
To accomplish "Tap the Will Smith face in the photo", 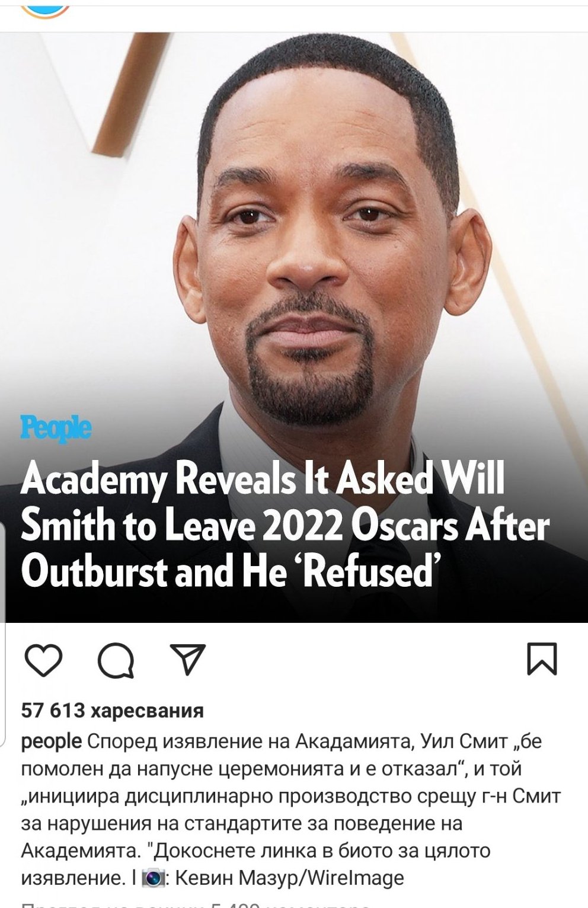I will 320,249.
